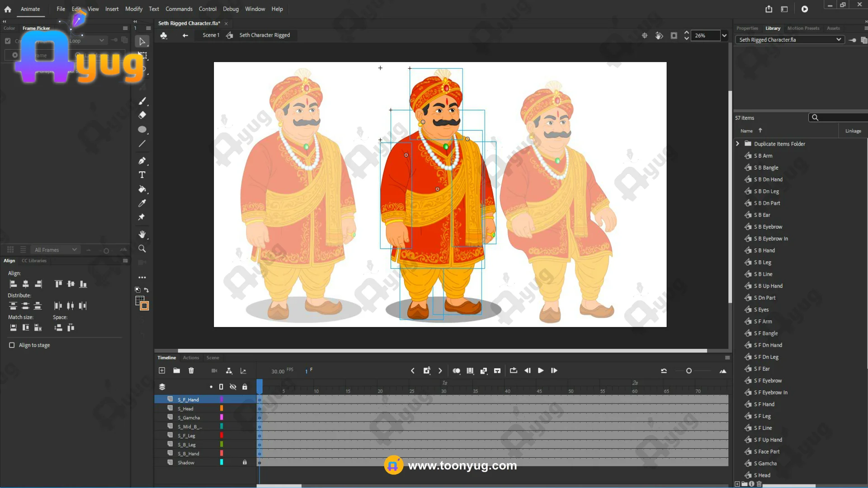This screenshot has height=488, width=868.
Task: Click the new layer folder icon
Action: click(176, 371)
